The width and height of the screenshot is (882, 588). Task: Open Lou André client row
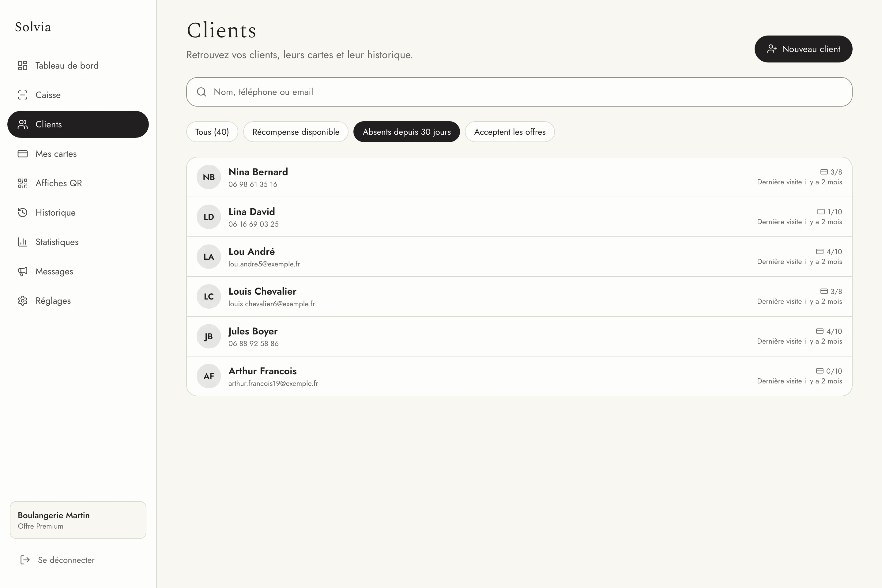[519, 257]
